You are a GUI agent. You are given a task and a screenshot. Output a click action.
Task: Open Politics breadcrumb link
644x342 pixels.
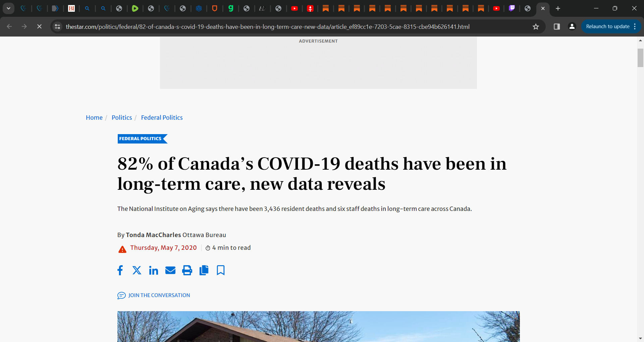[122, 118]
